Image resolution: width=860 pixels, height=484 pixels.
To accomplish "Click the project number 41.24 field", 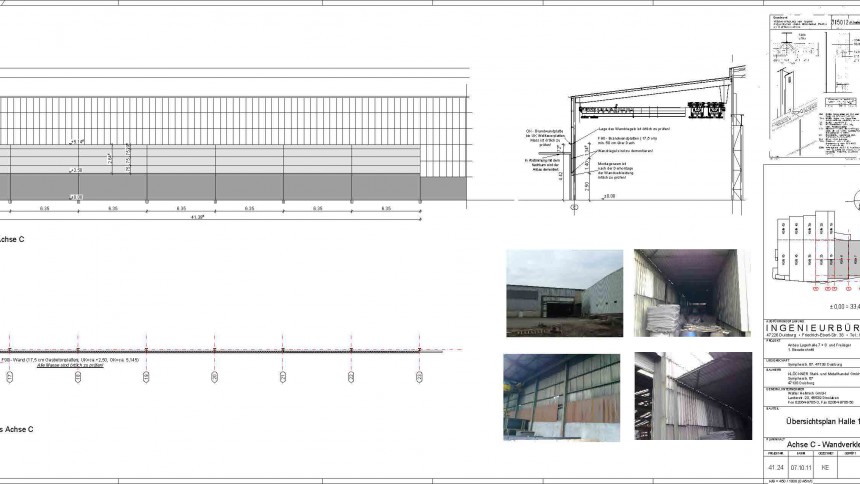I will (775, 467).
